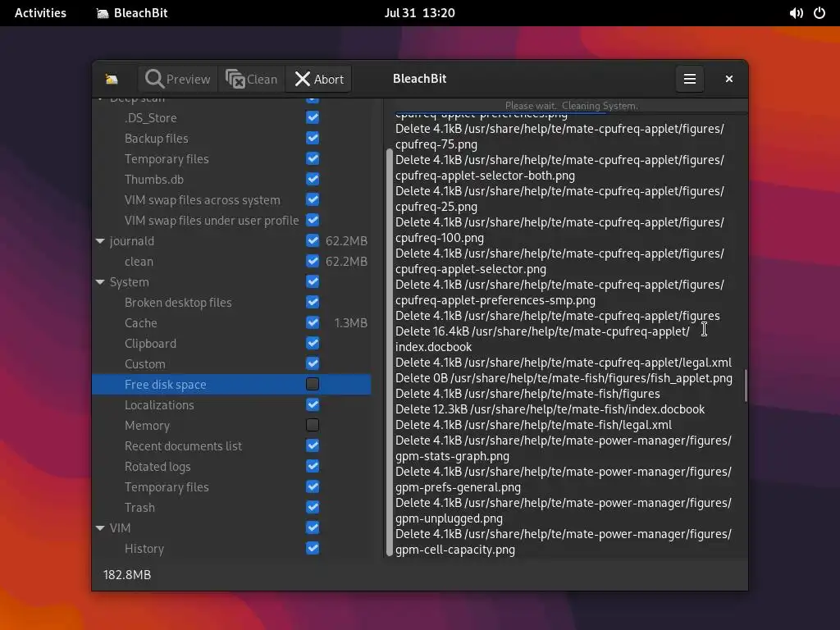Click log line deleting mate-fish/legal.xml
Viewport: 840px width, 630px height.
click(x=533, y=425)
